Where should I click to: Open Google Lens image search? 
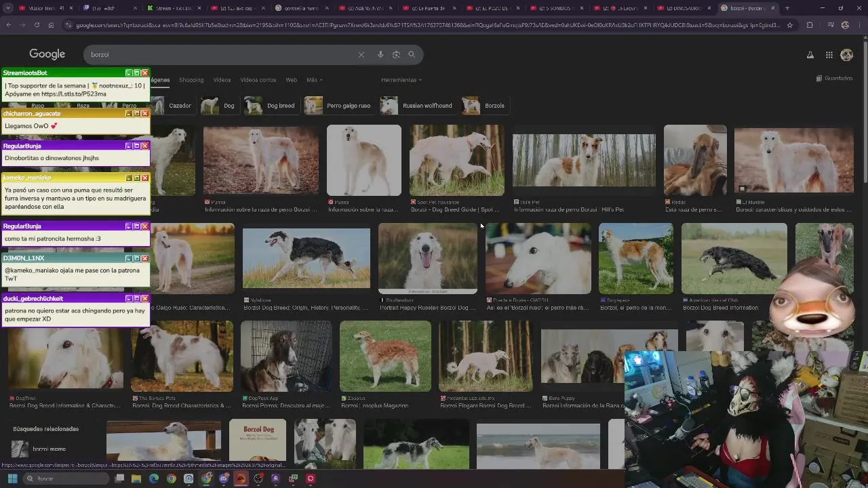coord(396,54)
